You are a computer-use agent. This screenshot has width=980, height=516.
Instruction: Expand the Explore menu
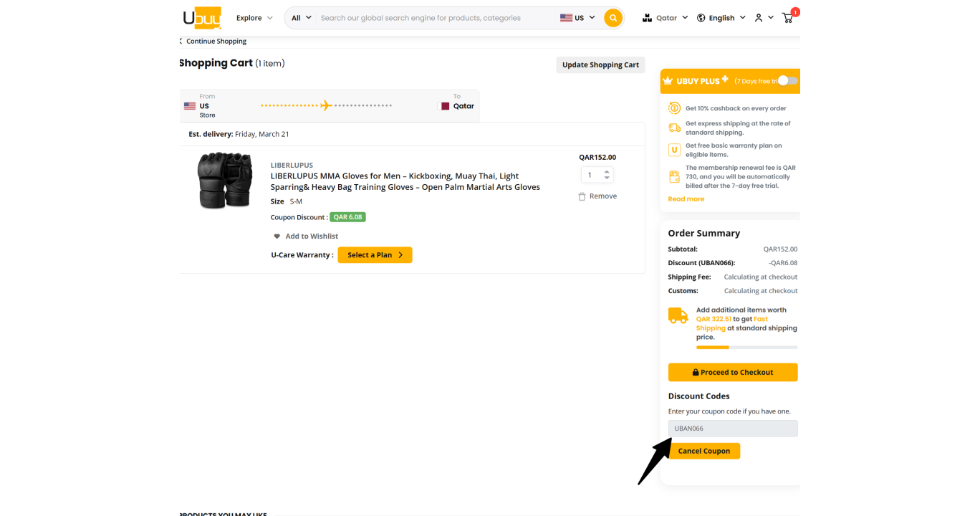pos(254,18)
